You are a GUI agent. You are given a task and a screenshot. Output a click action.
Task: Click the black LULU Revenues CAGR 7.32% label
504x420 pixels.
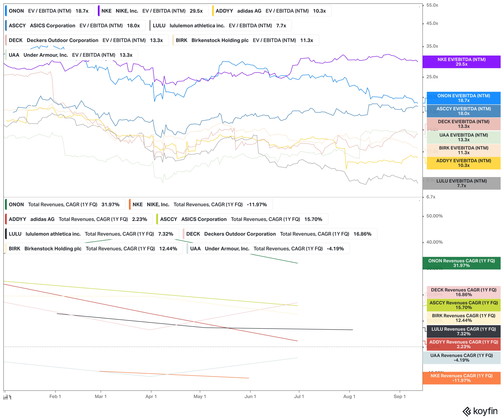[463, 331]
